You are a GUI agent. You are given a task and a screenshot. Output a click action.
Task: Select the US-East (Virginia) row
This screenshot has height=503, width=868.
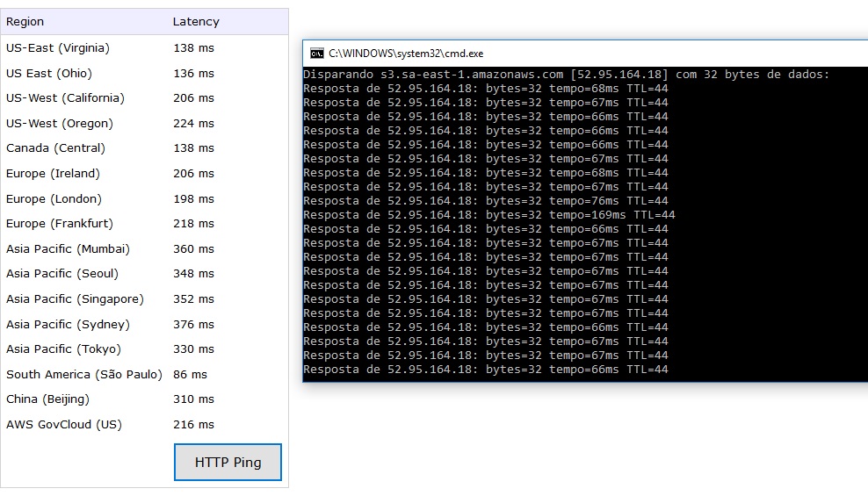[x=58, y=48]
